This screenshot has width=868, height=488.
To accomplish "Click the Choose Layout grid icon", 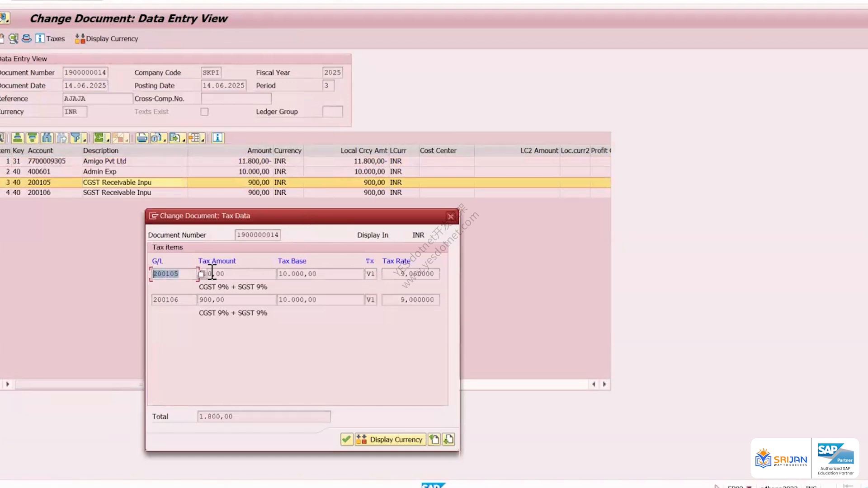I will click(194, 138).
